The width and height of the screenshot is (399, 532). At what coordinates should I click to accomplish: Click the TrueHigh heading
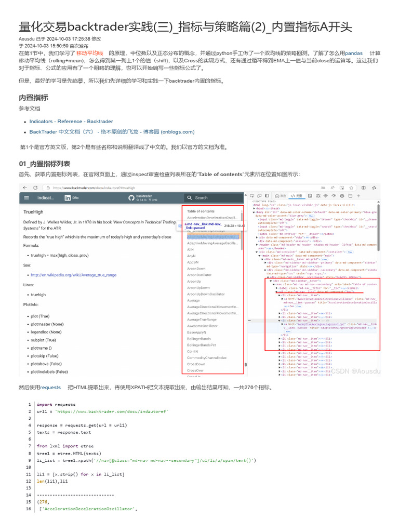(x=33, y=212)
